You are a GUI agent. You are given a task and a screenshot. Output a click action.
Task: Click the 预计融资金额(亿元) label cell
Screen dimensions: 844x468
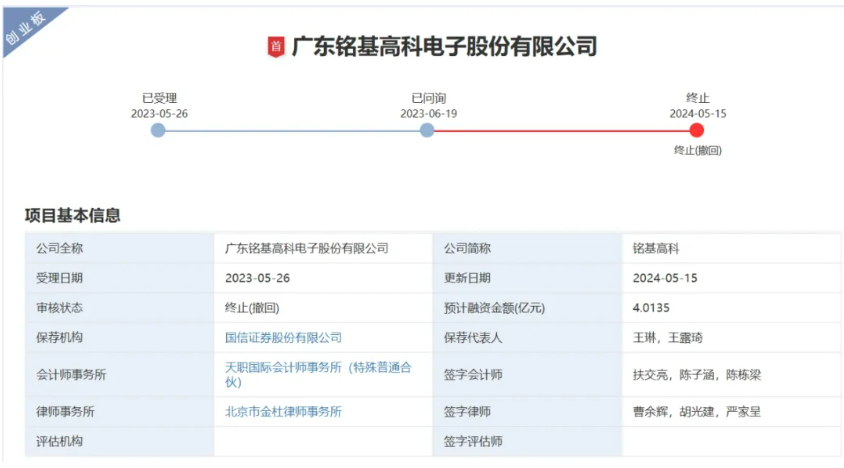(x=527, y=308)
